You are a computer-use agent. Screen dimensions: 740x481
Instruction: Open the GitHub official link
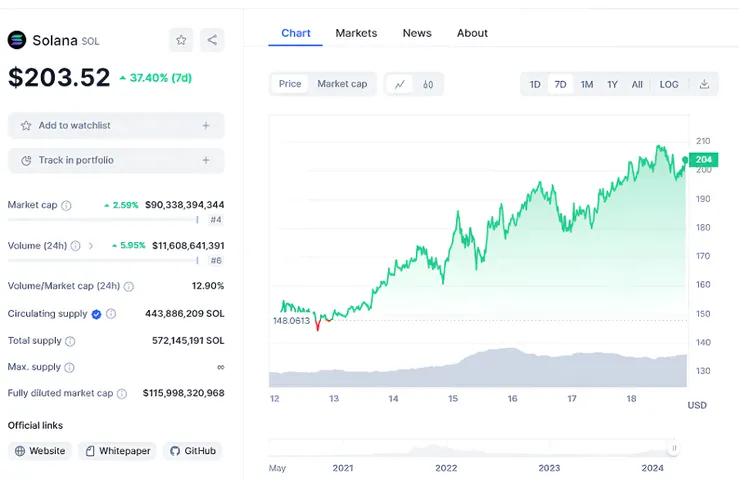[x=192, y=451]
